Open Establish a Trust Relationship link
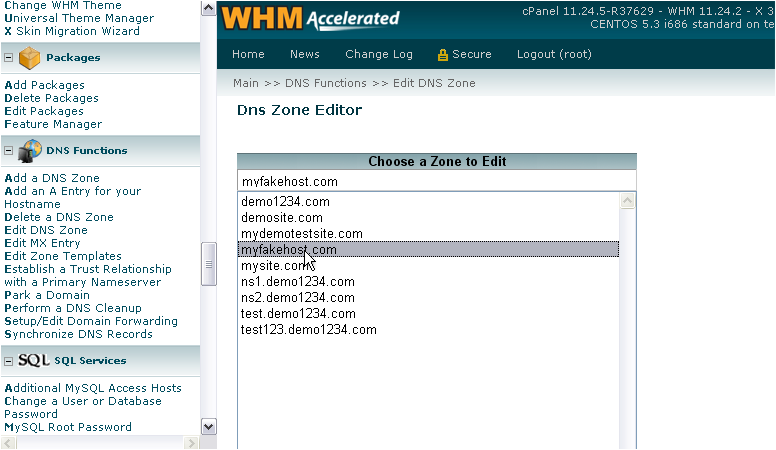 88,275
